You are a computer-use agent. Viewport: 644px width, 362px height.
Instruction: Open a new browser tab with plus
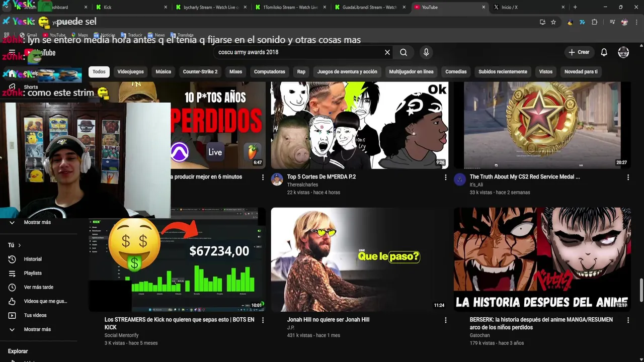point(575,7)
